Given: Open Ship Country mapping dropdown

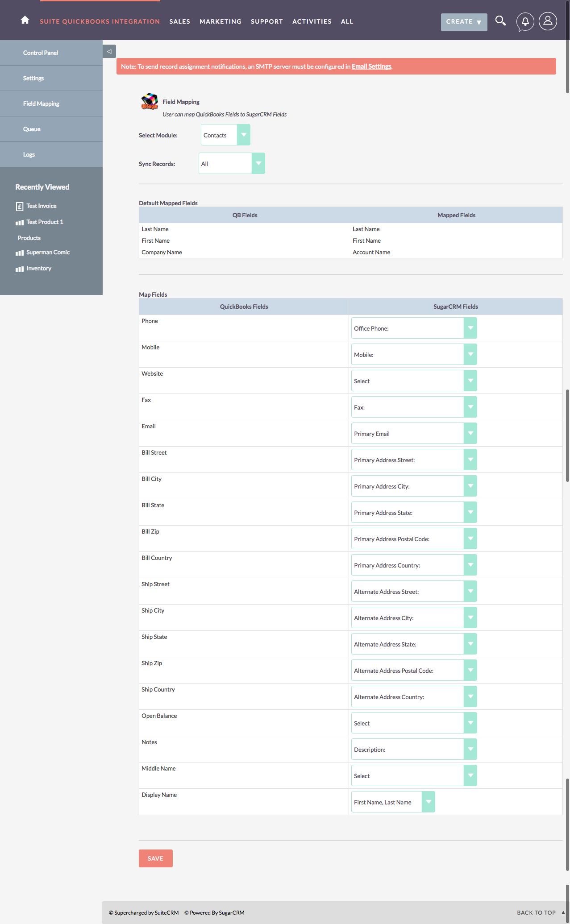Looking at the screenshot, I should click(414, 696).
